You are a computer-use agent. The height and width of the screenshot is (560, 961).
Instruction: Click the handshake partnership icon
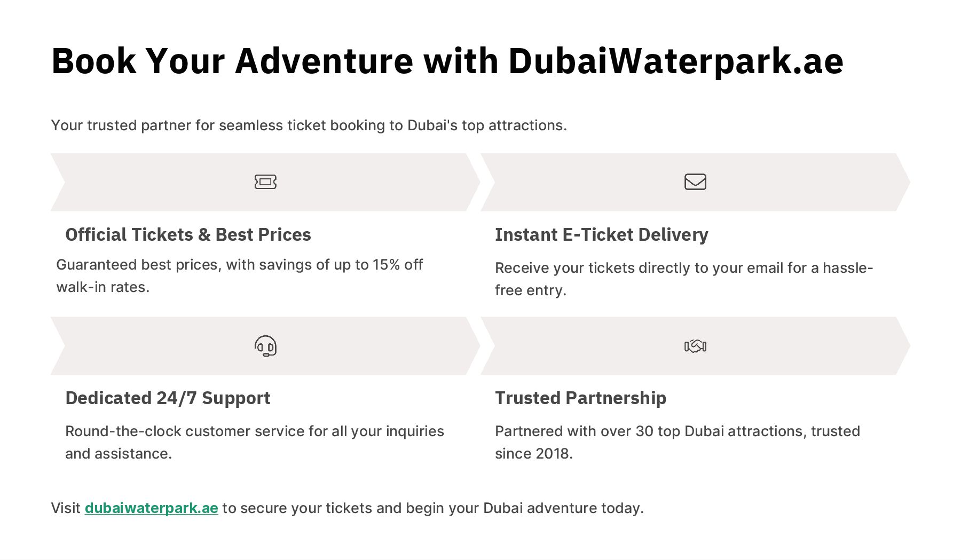click(695, 346)
